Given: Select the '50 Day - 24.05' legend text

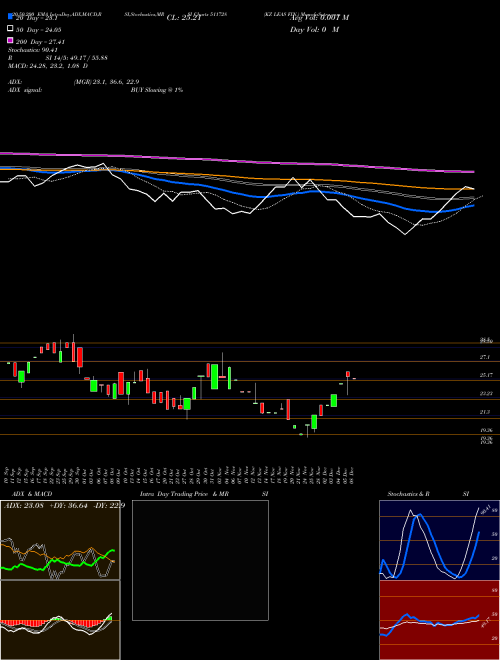Looking at the screenshot, I should coord(39,30).
